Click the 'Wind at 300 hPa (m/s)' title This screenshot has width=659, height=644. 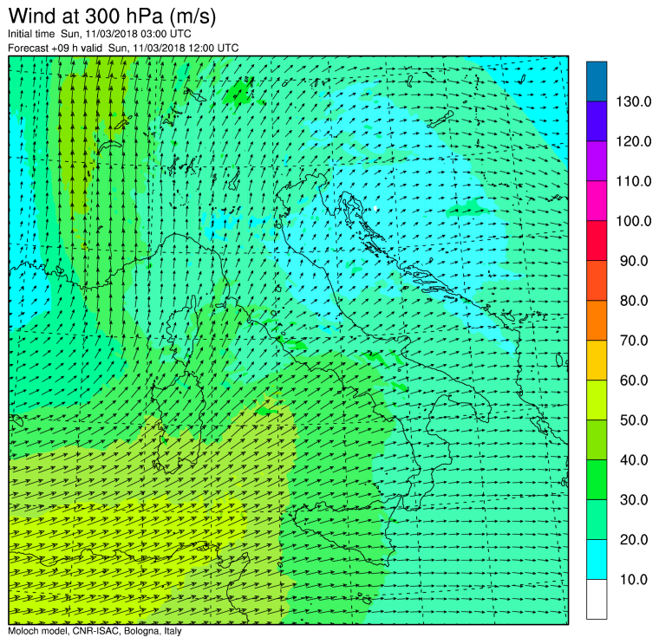tap(112, 16)
